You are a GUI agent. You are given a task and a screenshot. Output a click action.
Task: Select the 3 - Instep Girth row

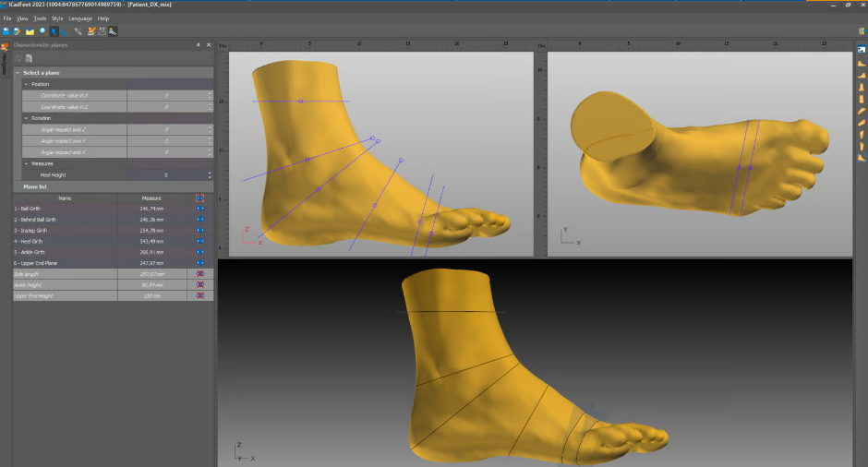pos(113,230)
